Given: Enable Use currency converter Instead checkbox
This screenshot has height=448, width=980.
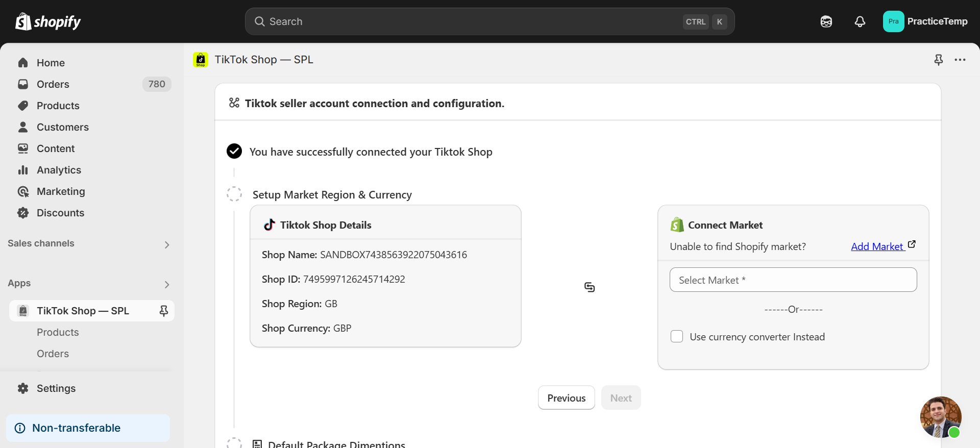Looking at the screenshot, I should (x=677, y=337).
